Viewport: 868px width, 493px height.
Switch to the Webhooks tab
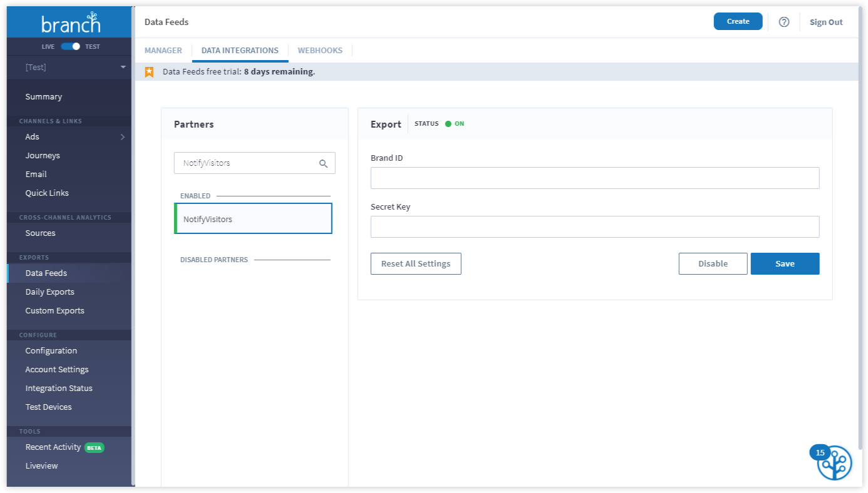(320, 51)
